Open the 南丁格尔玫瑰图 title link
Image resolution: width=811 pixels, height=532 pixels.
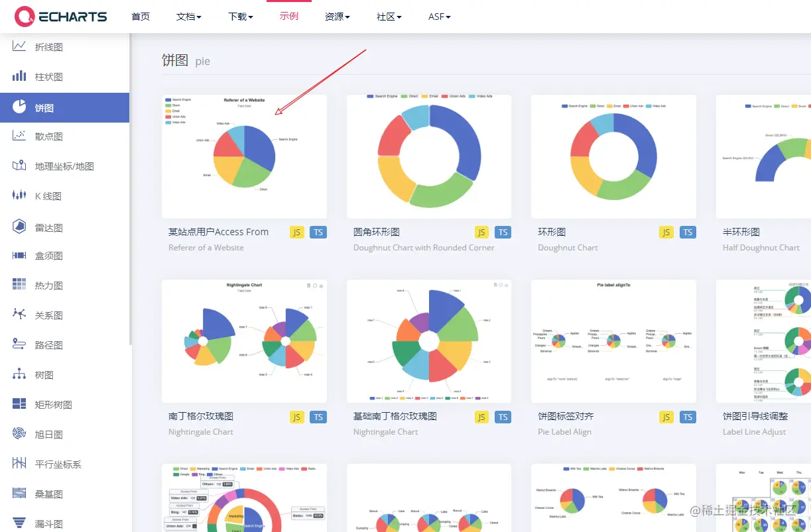pyautogui.click(x=201, y=416)
